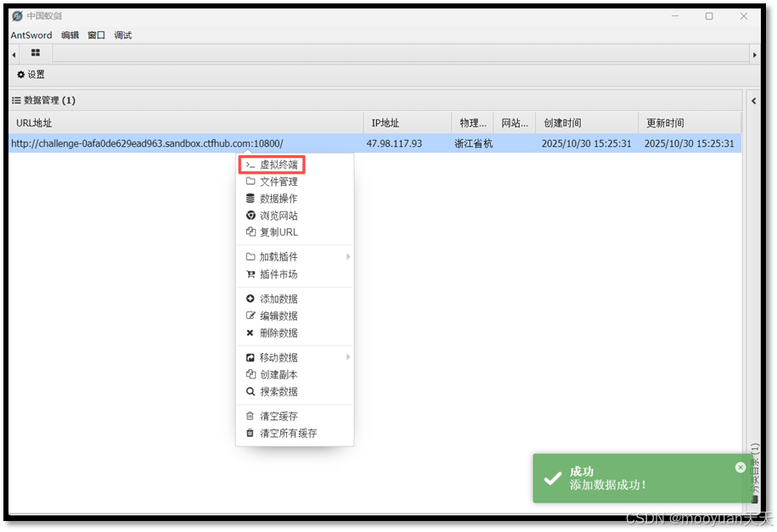777x532 pixels.
Task: Select 数据操作 in the context menu
Action: coord(279,199)
